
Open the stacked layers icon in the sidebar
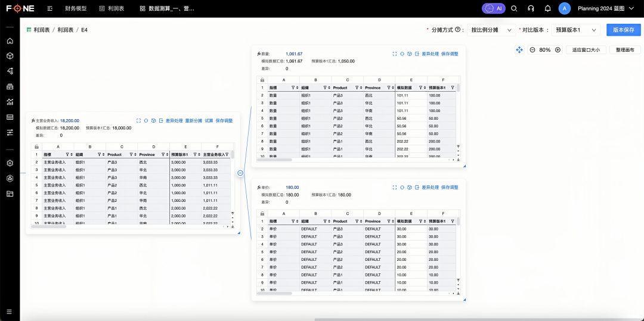click(x=10, y=86)
